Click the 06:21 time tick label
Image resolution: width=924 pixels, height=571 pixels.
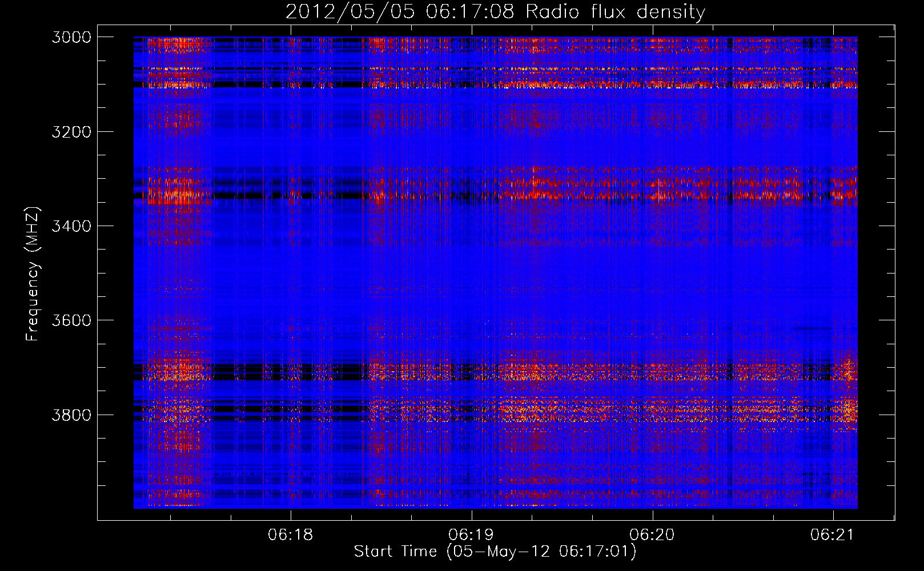click(x=833, y=535)
